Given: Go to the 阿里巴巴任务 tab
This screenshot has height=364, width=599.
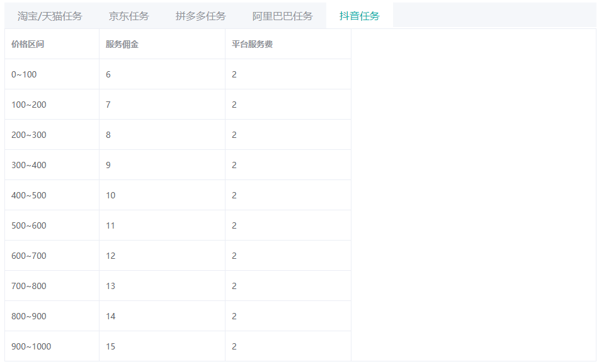Looking at the screenshot, I should [x=282, y=16].
